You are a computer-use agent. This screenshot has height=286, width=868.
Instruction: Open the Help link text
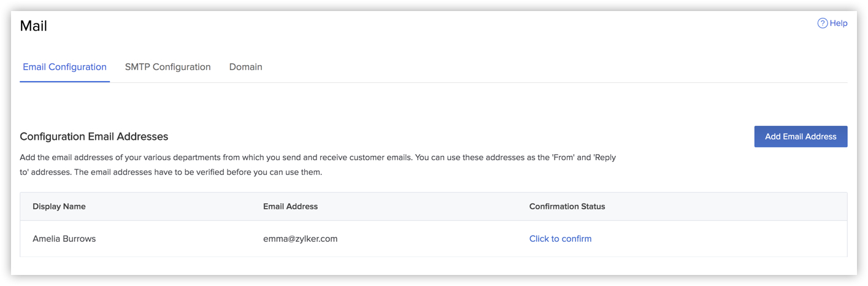(839, 23)
